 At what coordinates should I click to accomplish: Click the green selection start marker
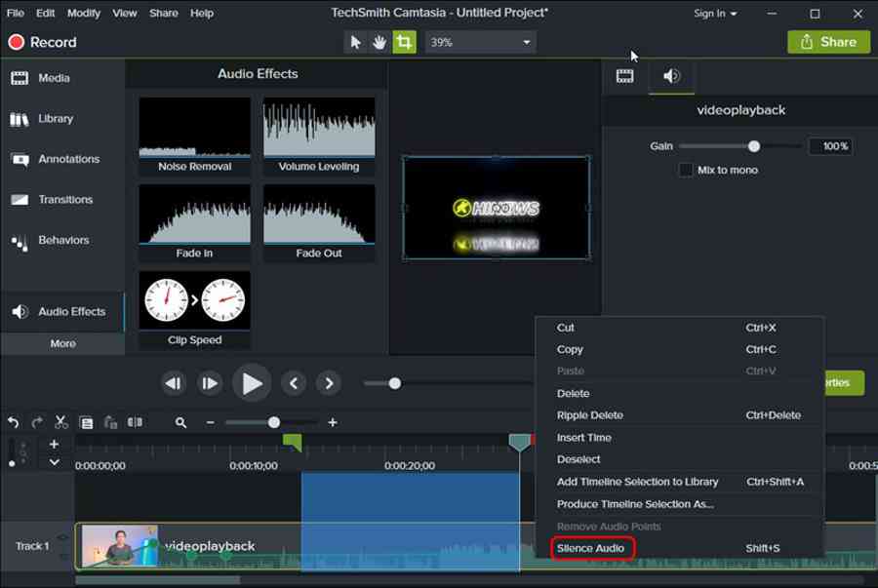point(293,442)
